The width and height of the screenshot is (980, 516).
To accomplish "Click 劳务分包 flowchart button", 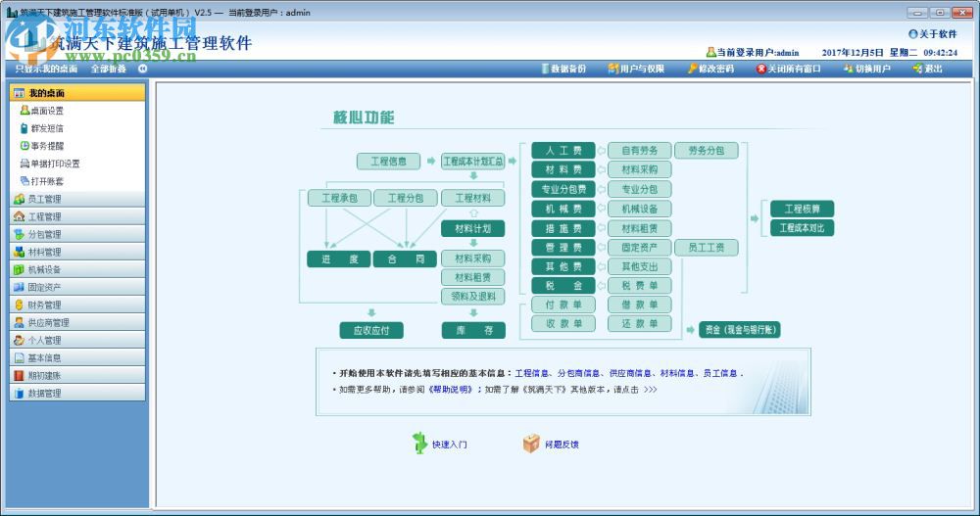I will (x=707, y=151).
